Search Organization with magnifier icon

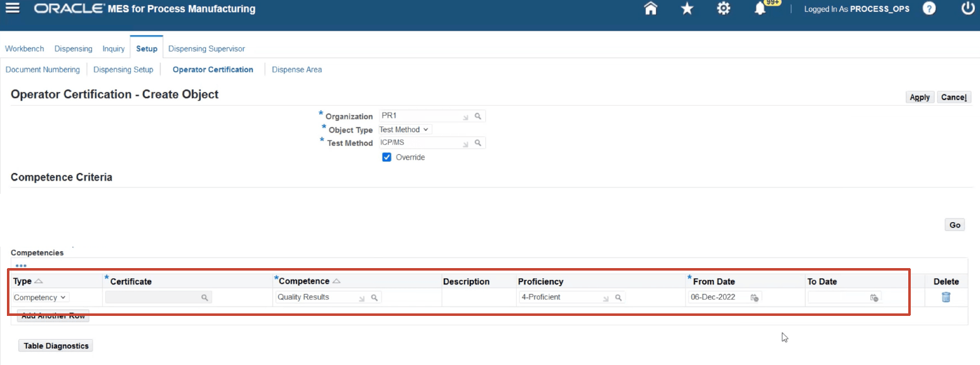click(x=478, y=116)
